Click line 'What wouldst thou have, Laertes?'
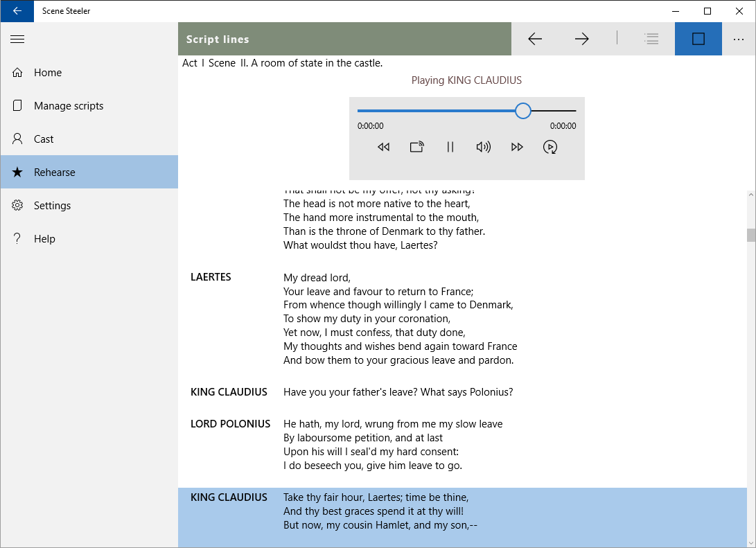This screenshot has width=756, height=548. (x=360, y=245)
